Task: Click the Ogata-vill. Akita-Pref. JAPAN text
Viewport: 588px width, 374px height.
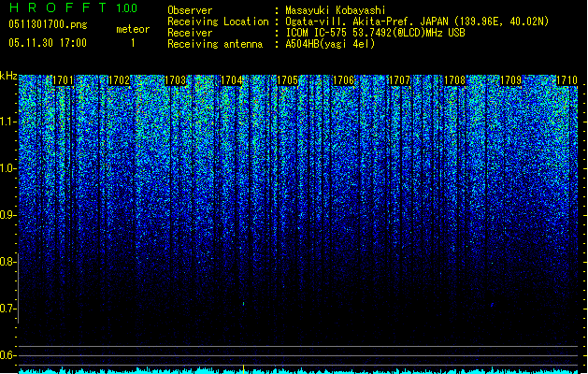Action: click(366, 22)
